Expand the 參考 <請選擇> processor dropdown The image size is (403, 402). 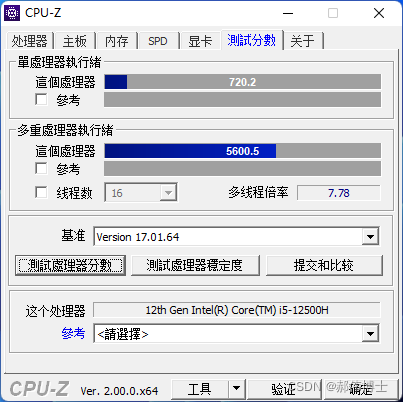(x=370, y=333)
